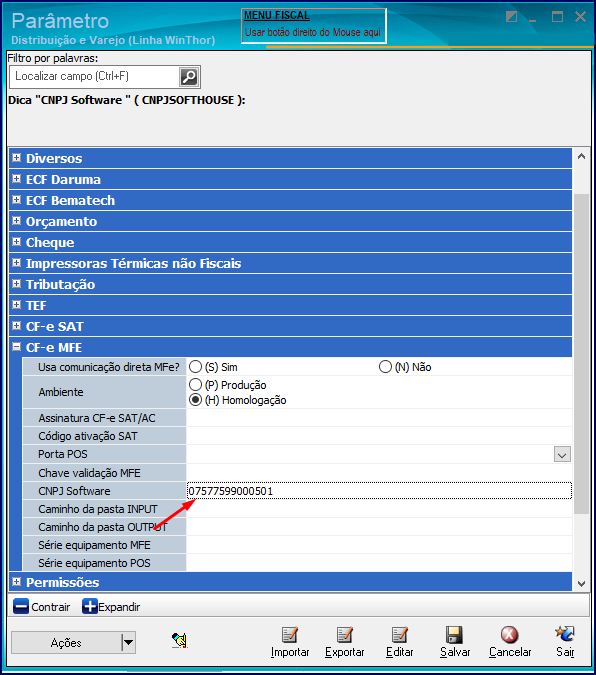Click the Série equipamento POS field
The height and width of the screenshot is (675, 596).
379,563
